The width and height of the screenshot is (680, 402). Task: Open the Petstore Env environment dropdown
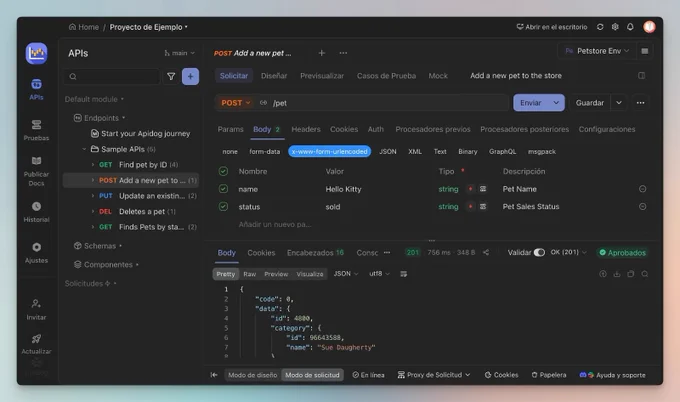coord(597,51)
